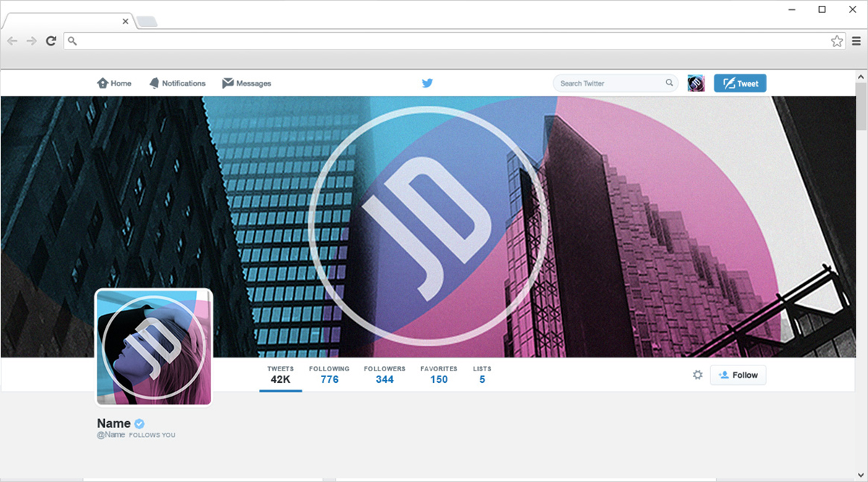
Task: Close the browser window
Action: click(854, 9)
